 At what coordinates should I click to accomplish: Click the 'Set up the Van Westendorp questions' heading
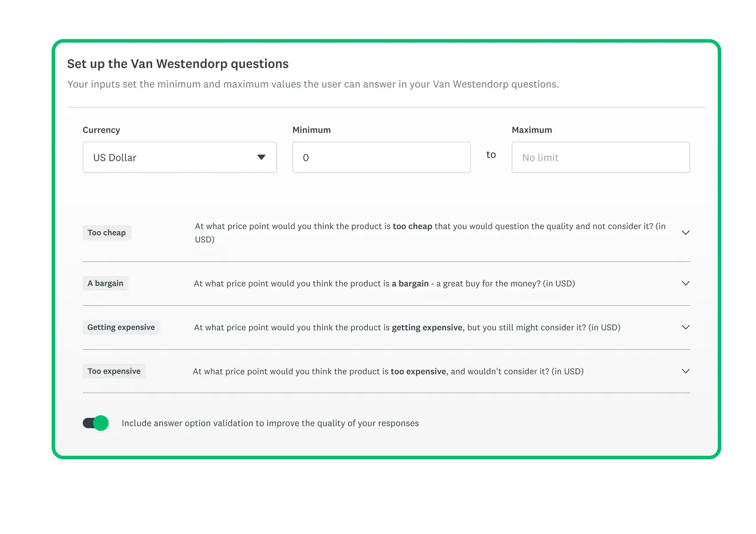178,64
